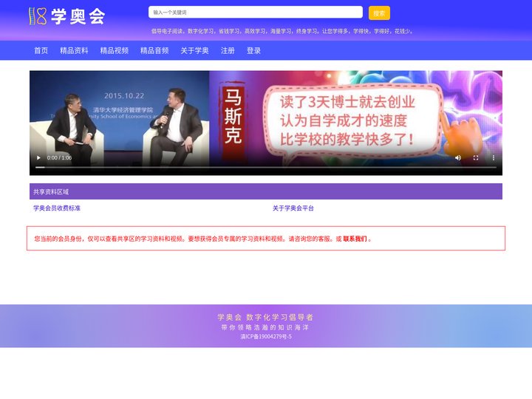The image size is (532, 399).
Task: Click the yellow 搜索 button
Action: (x=379, y=13)
